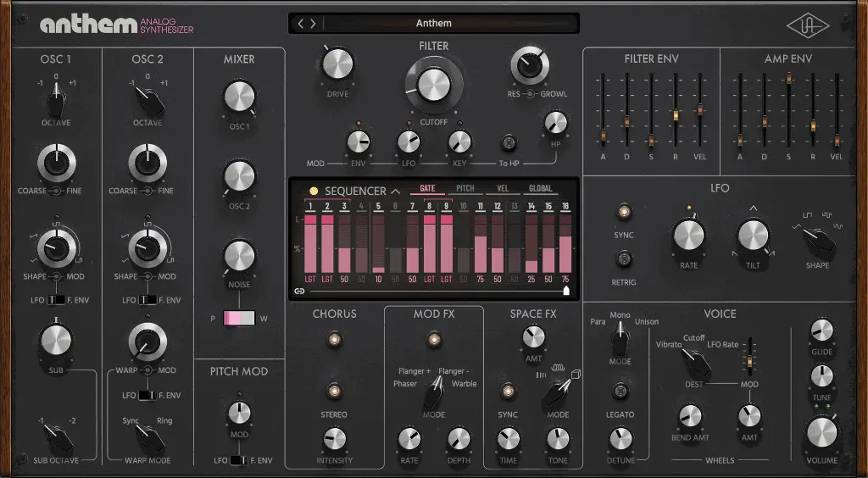Click the Pitch Mod knob
This screenshot has height=478, width=868.
[x=239, y=413]
